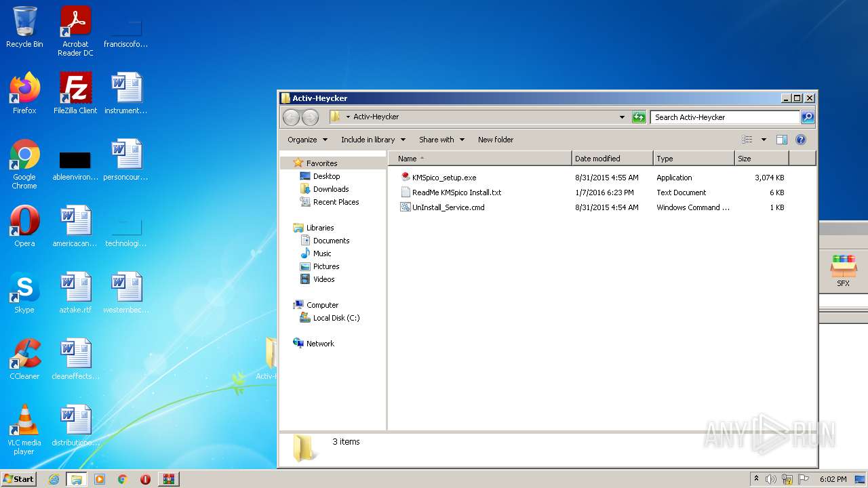The width and height of the screenshot is (868, 488).
Task: Launch Google Chrome desktop shortcut
Action: [x=24, y=164]
